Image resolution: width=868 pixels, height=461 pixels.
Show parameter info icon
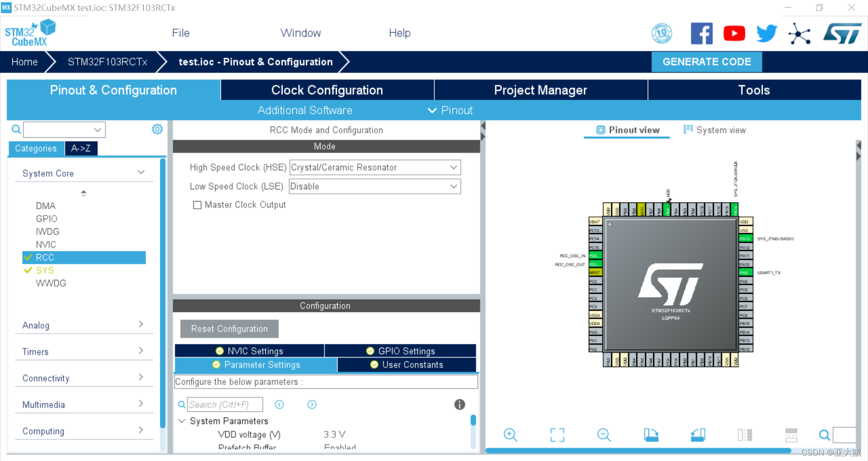459,405
